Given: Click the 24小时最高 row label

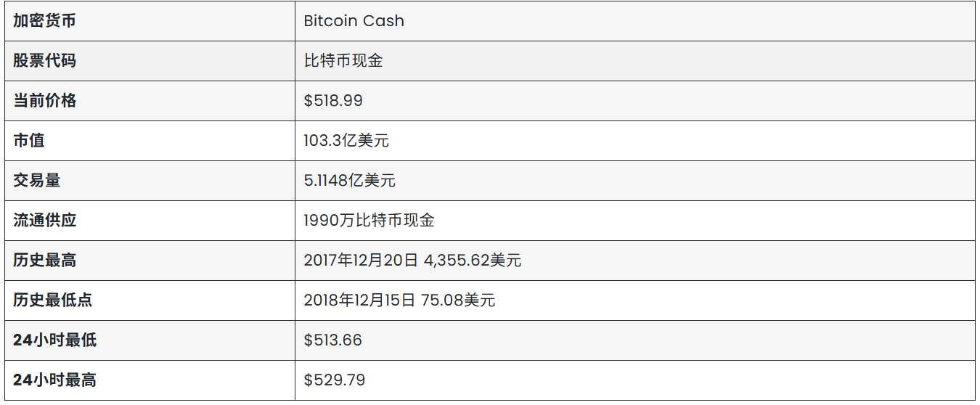Looking at the screenshot, I should 54,380.
